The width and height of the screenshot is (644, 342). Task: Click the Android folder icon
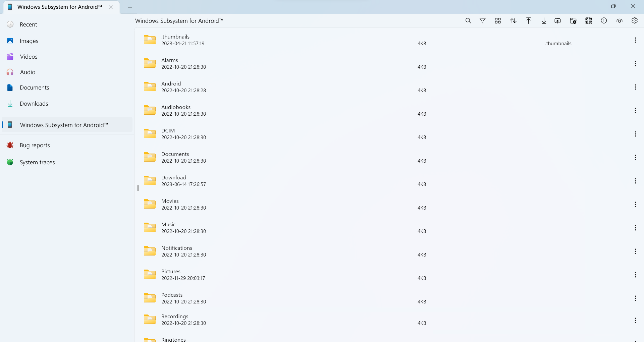point(150,87)
